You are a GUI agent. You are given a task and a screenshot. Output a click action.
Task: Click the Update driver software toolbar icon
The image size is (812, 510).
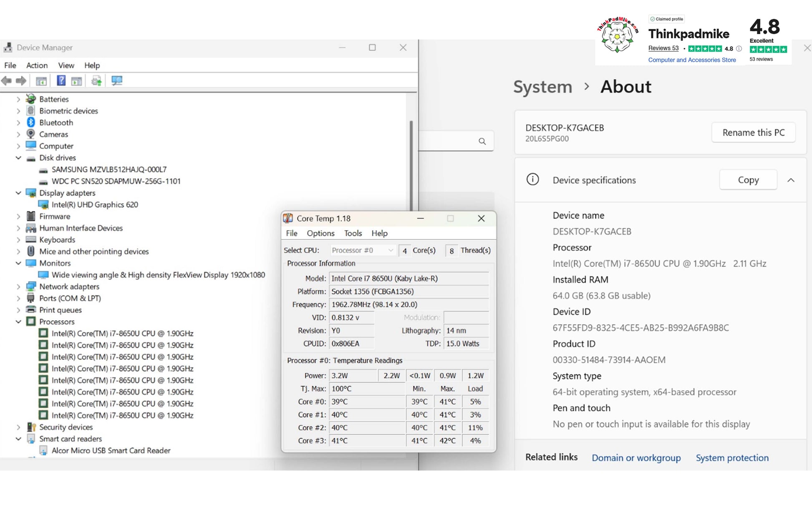pos(96,81)
